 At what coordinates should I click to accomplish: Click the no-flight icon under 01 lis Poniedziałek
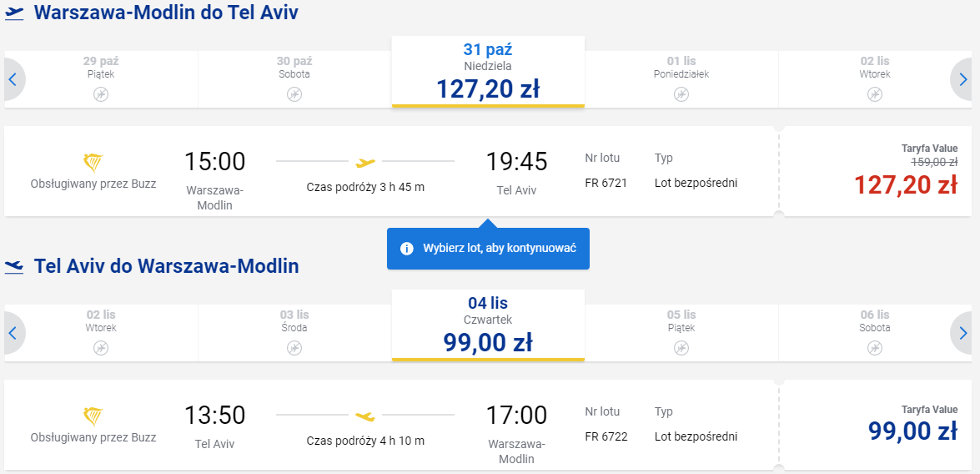click(x=681, y=94)
